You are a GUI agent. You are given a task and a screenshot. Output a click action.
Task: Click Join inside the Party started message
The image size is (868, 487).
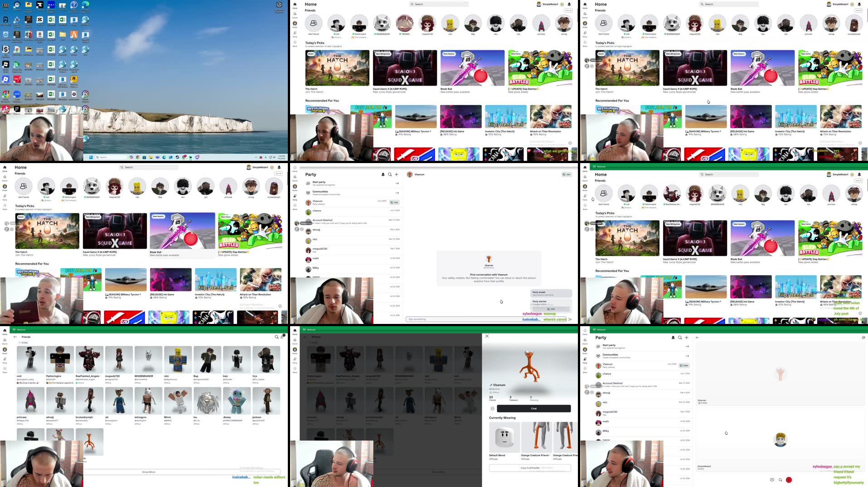pos(552,309)
